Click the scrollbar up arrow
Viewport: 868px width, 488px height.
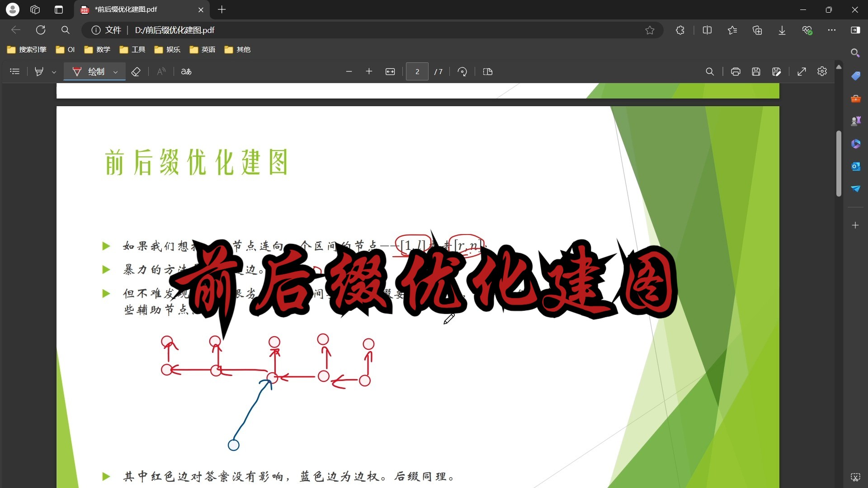pos(839,67)
